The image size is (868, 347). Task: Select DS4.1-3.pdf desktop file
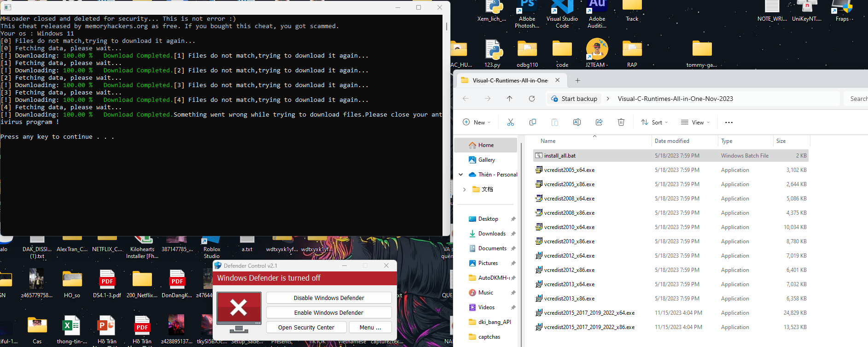107,284
